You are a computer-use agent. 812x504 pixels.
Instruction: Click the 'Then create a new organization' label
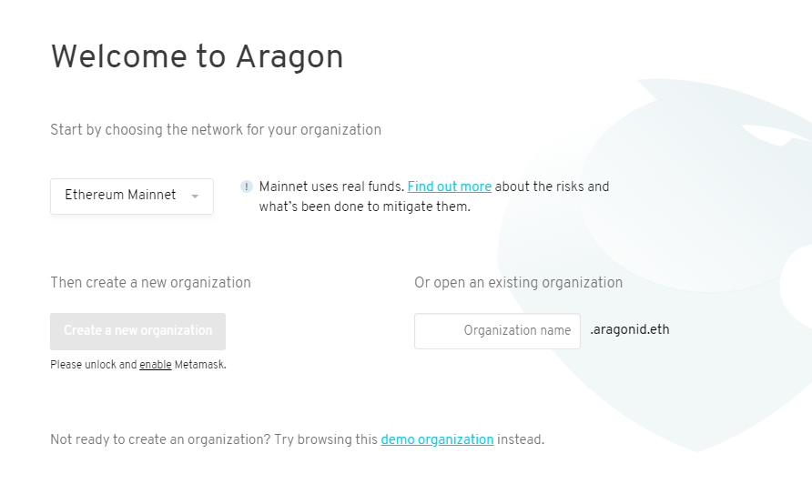click(x=151, y=283)
